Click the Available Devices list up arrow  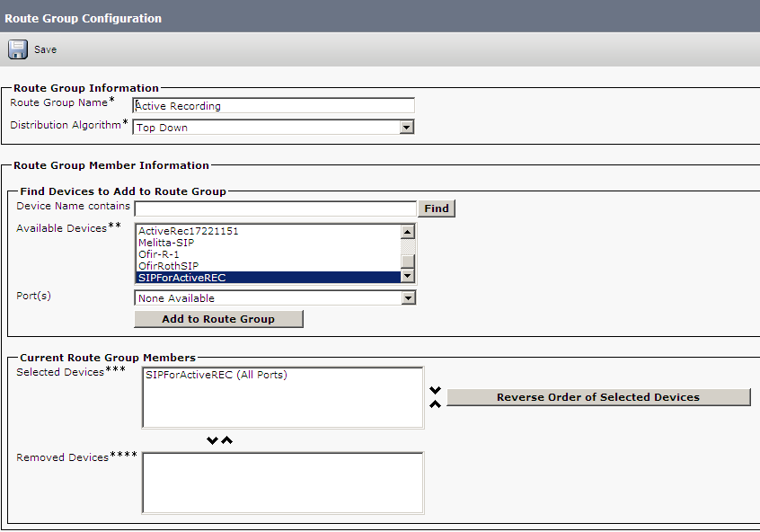[x=408, y=232]
